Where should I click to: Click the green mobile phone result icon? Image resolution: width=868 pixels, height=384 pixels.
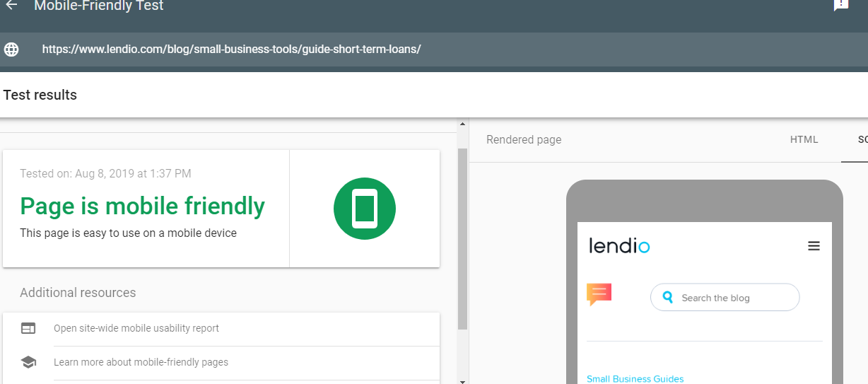(x=364, y=209)
